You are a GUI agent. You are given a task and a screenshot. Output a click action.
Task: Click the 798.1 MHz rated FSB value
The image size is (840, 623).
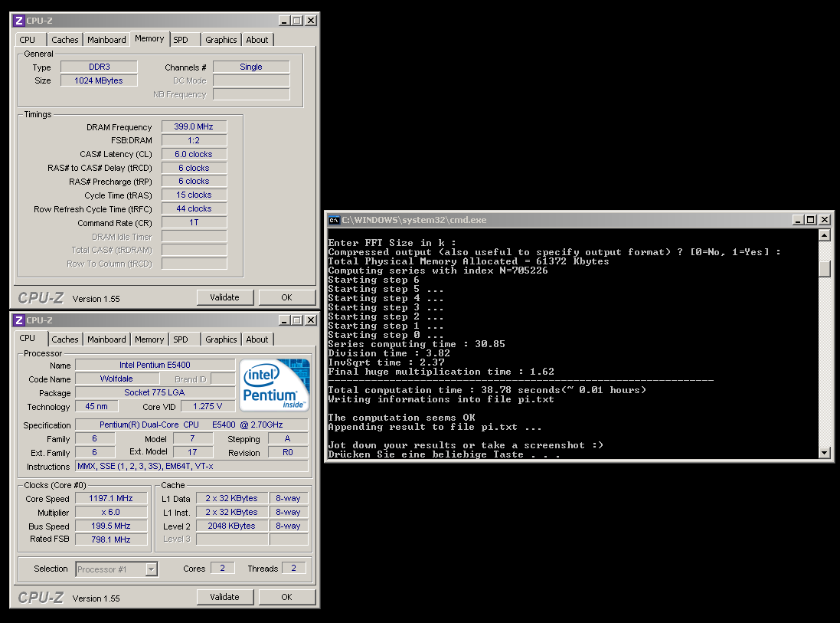pyautogui.click(x=112, y=540)
